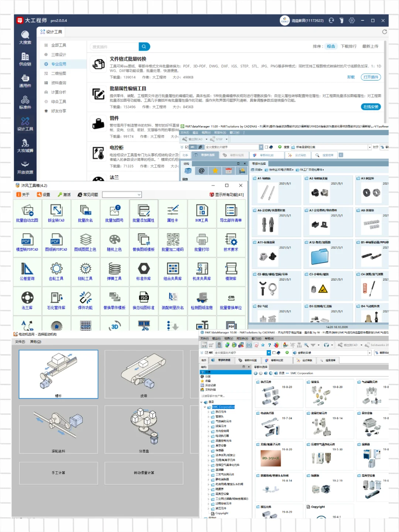This screenshot has width=399, height=532.
Task: Click the 综合 sort filter highlighted in green
Action: [x=331, y=46]
